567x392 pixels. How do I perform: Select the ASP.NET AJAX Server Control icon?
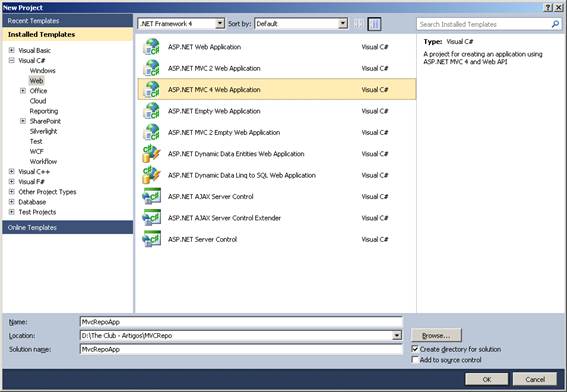tap(151, 197)
